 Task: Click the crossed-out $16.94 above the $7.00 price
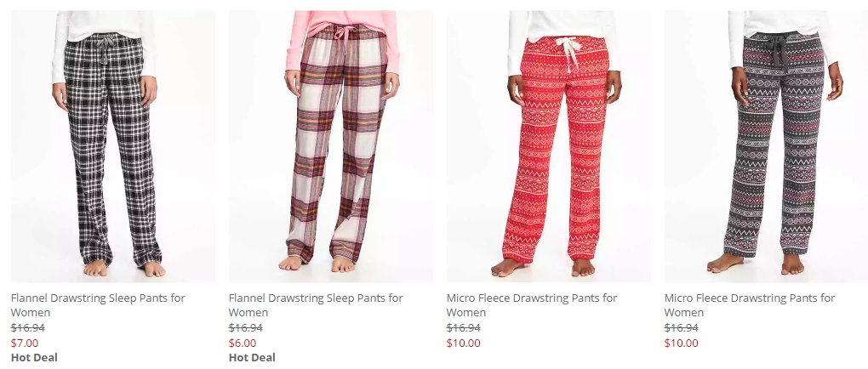click(28, 328)
